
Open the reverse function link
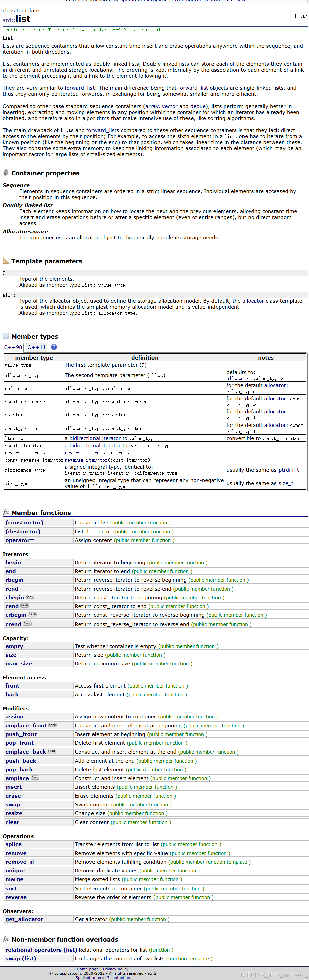tap(16, 897)
